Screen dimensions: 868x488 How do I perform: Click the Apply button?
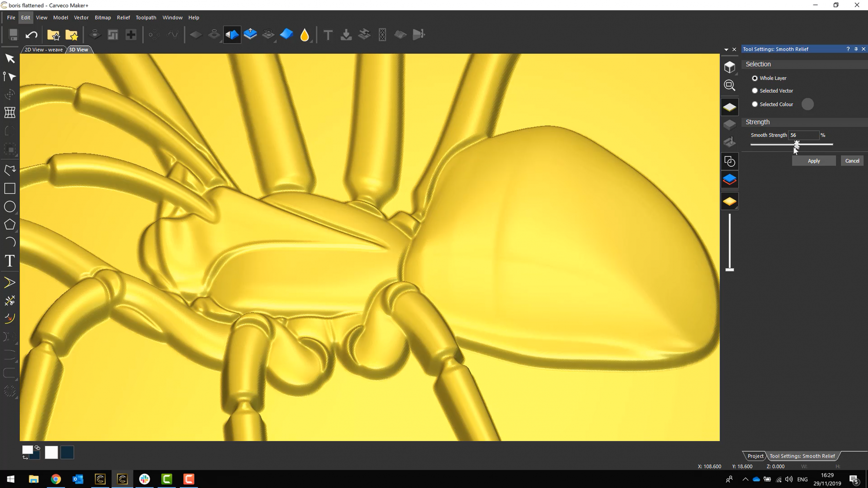[x=814, y=160]
